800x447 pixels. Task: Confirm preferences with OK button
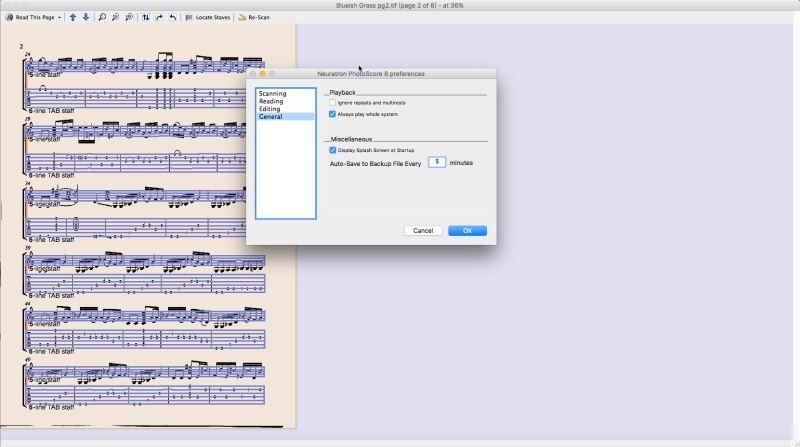click(x=467, y=231)
